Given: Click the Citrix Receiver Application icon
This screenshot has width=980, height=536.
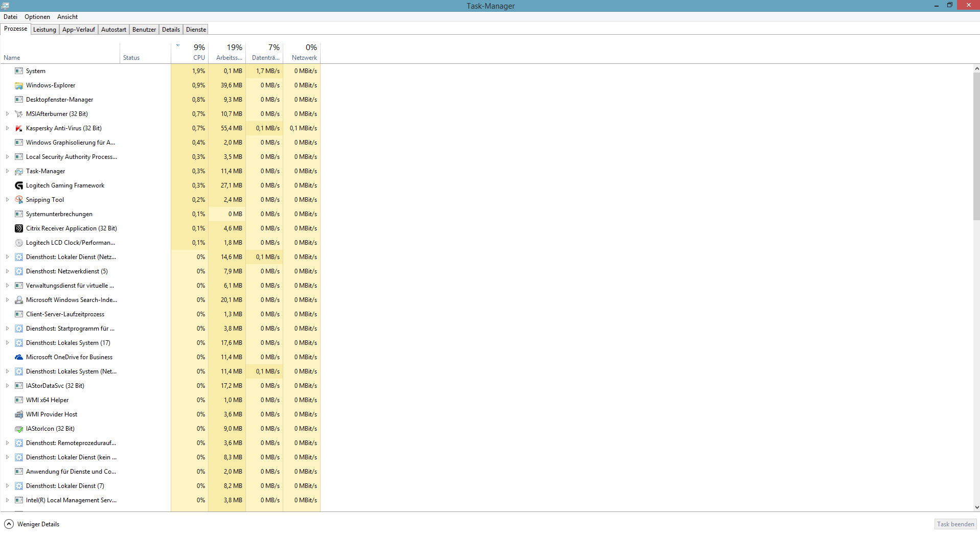Looking at the screenshot, I should (x=19, y=228).
